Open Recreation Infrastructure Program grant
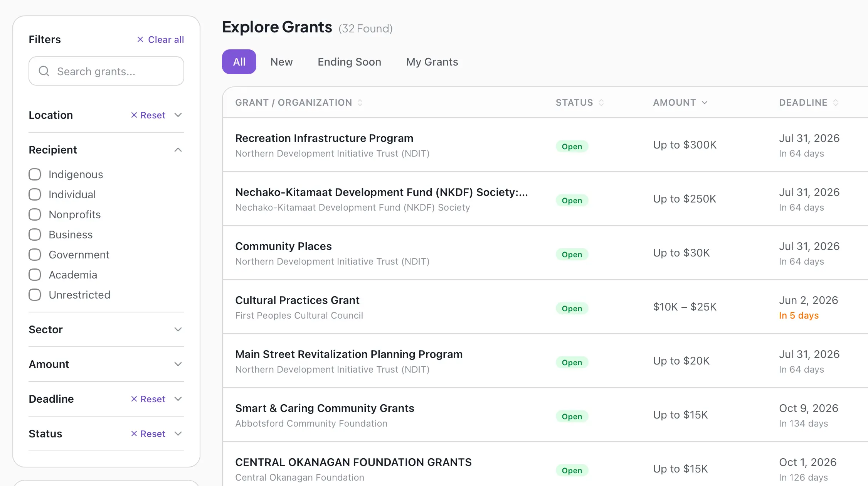Image resolution: width=868 pixels, height=486 pixels. point(324,138)
